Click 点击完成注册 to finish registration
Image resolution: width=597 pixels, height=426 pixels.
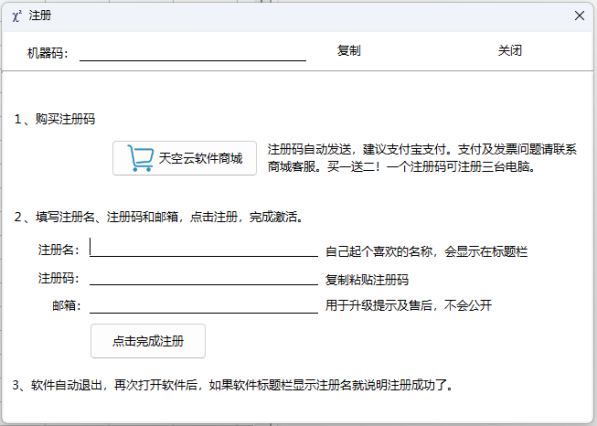click(x=148, y=341)
